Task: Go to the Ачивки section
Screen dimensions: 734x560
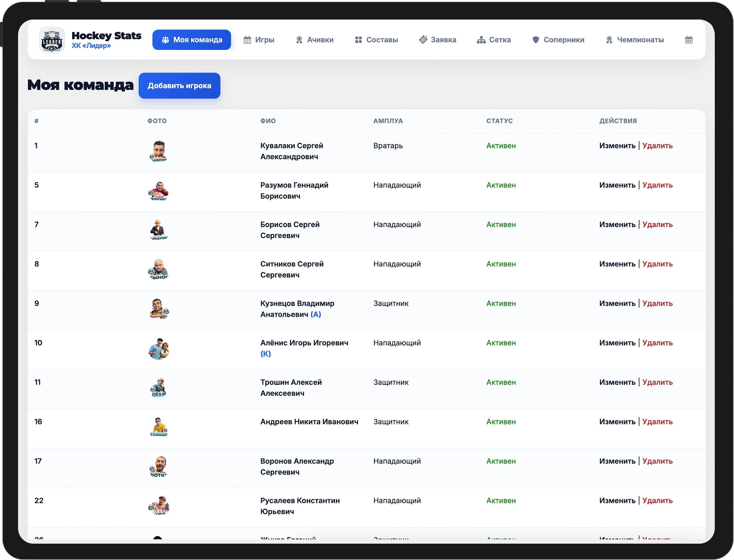Action: (315, 40)
